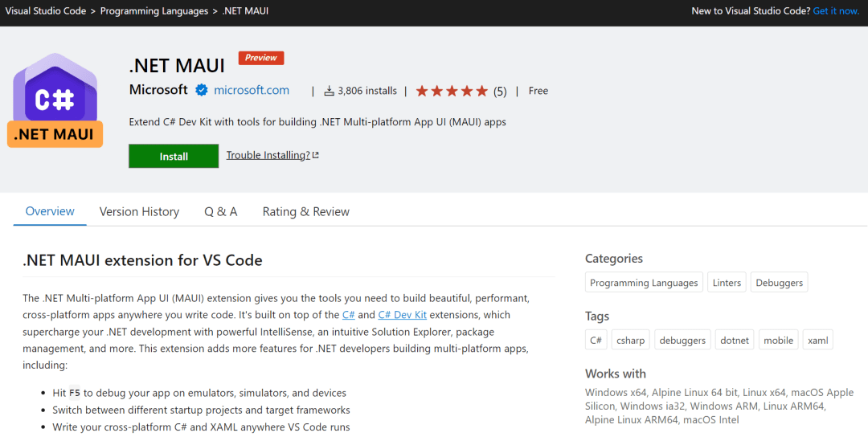Click the installs download icon
Viewport: 868px width, 437px height.
[x=329, y=91]
